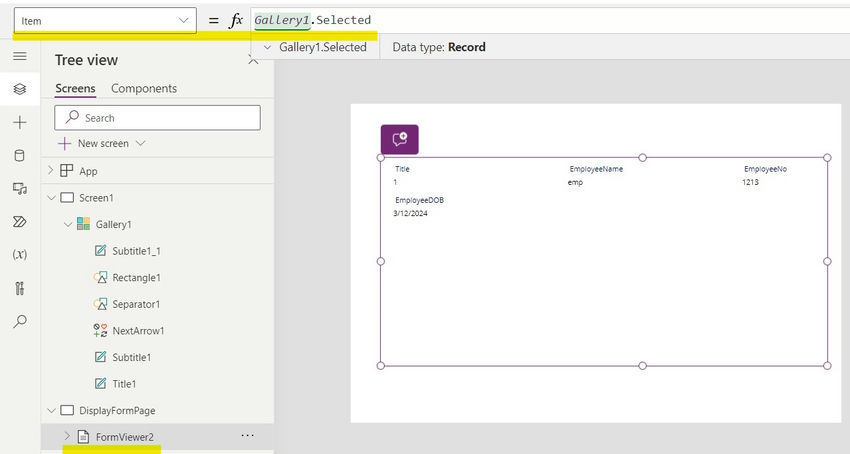
Task: Open the Item property dropdown
Action: click(105, 21)
